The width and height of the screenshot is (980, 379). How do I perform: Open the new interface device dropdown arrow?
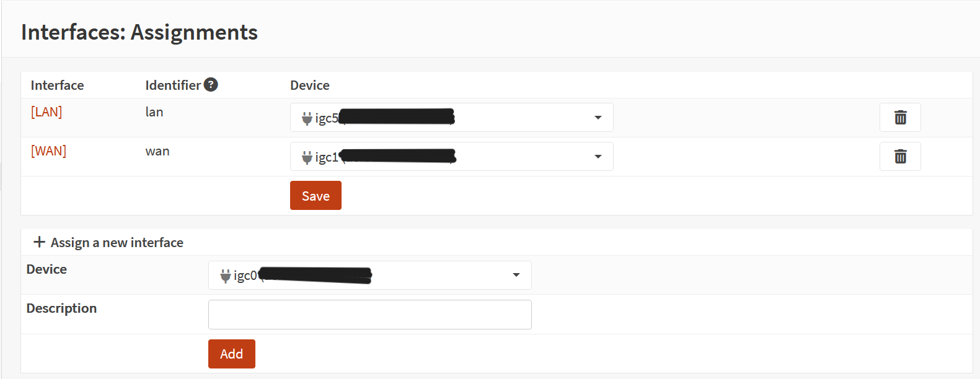point(516,275)
